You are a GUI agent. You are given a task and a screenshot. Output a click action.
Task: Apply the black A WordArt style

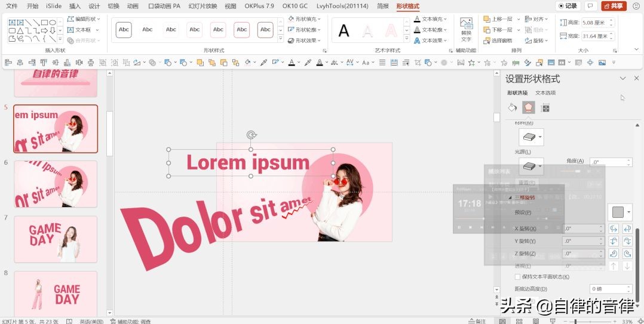[344, 30]
